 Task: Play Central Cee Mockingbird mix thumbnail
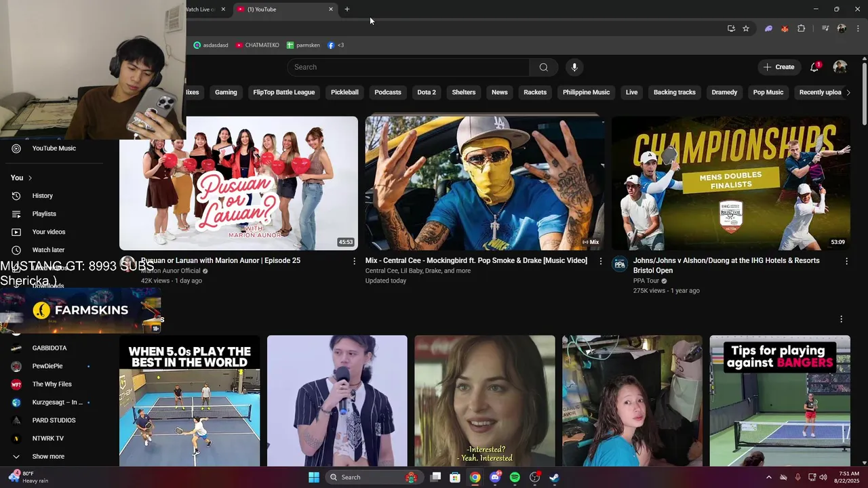485,183
